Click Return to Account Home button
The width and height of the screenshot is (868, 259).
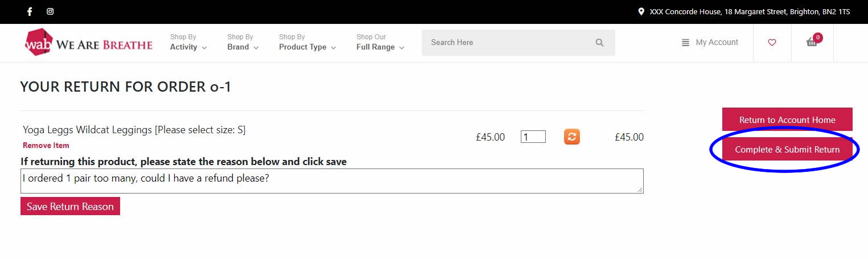click(x=787, y=120)
